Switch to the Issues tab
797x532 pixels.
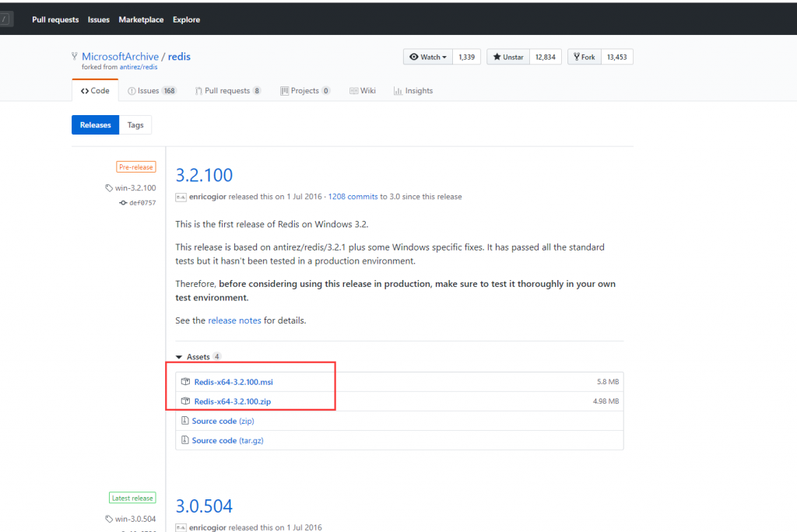coord(152,90)
